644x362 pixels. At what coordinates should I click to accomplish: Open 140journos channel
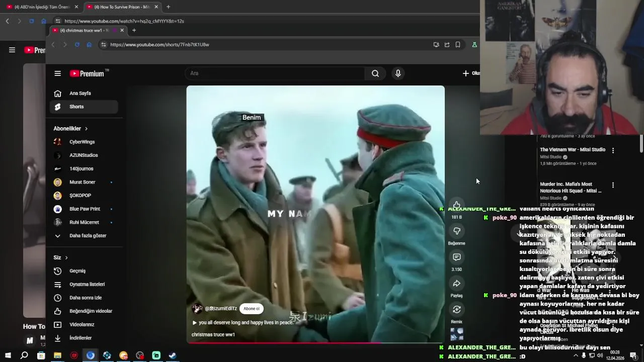coord(84,169)
